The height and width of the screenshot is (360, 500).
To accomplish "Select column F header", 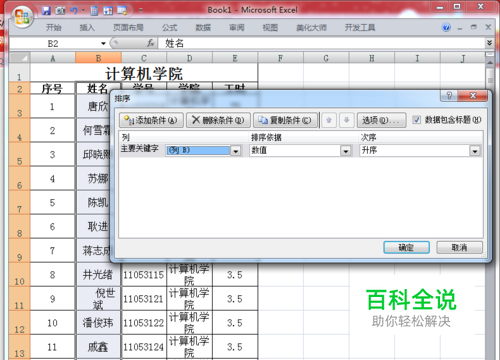I will pos(280,58).
